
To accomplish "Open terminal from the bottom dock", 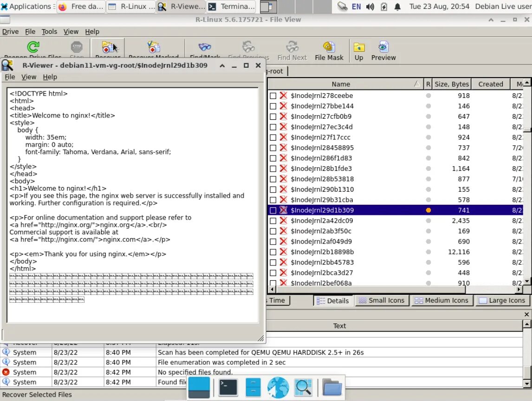I will pyautogui.click(x=228, y=388).
